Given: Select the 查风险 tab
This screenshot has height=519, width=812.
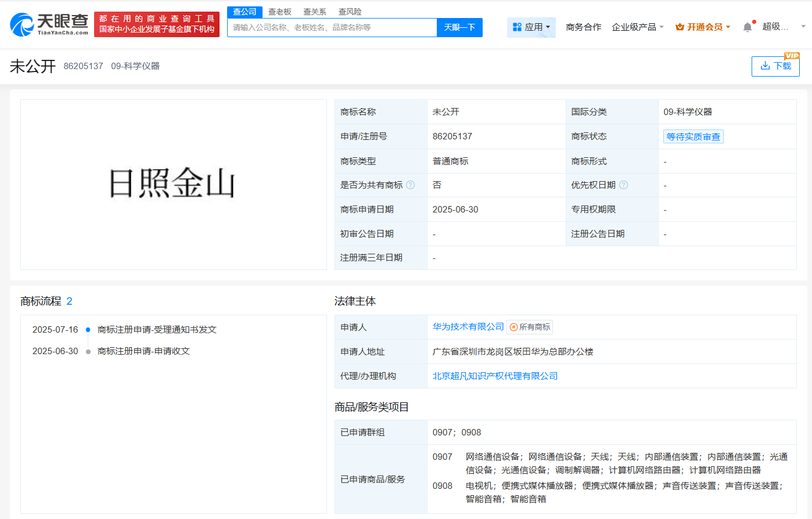Looking at the screenshot, I should pyautogui.click(x=350, y=12).
